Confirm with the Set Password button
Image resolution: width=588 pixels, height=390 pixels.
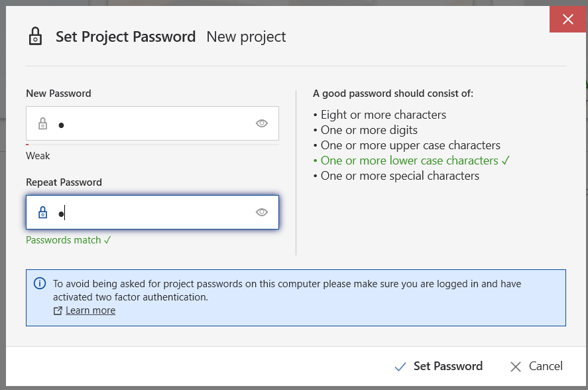pyautogui.click(x=439, y=366)
